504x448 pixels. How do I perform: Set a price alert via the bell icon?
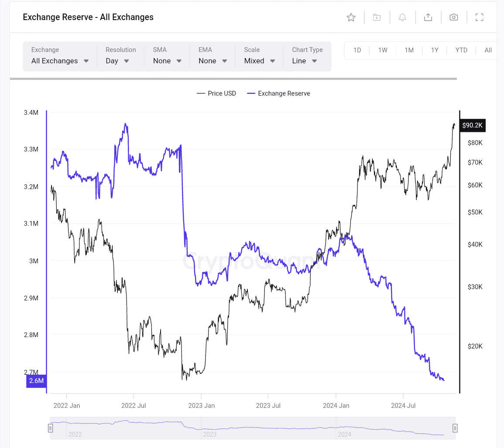click(402, 17)
